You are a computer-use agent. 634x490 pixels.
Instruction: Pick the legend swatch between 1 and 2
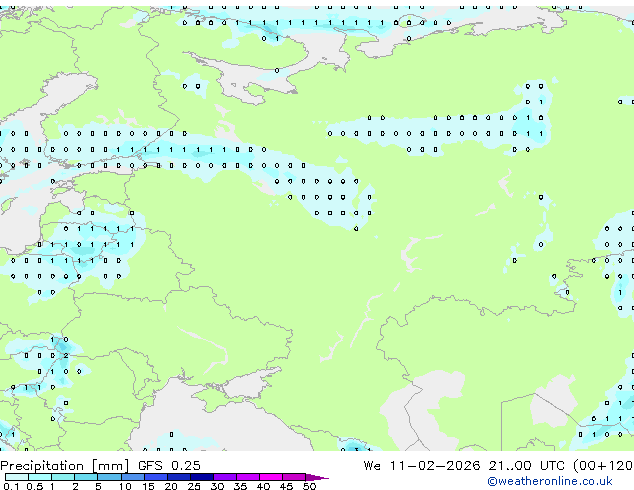click(x=63, y=477)
